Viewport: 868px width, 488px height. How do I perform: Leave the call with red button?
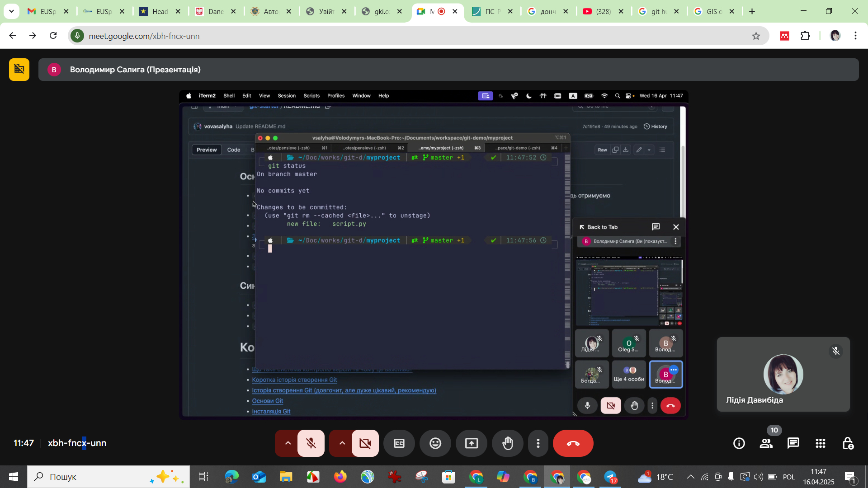573,443
